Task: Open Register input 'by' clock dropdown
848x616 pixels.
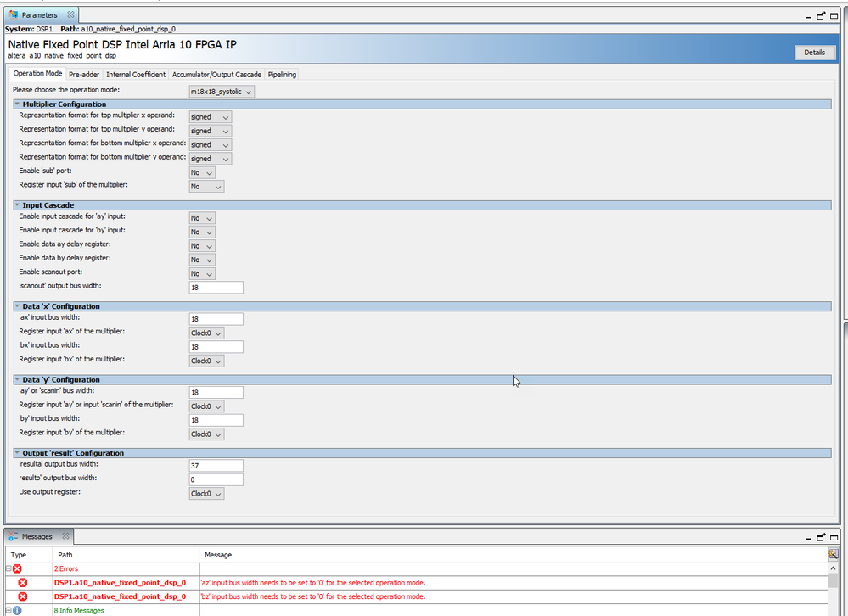Action: (206, 434)
